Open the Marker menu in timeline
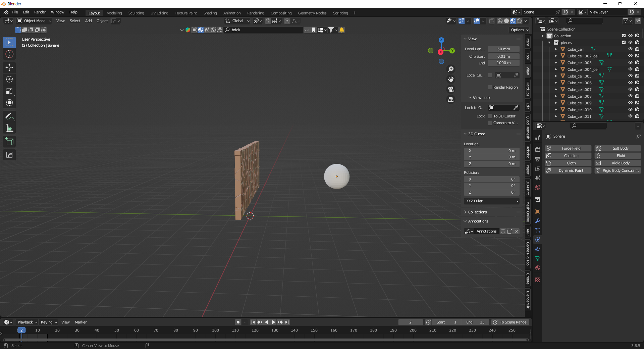 pos(80,322)
